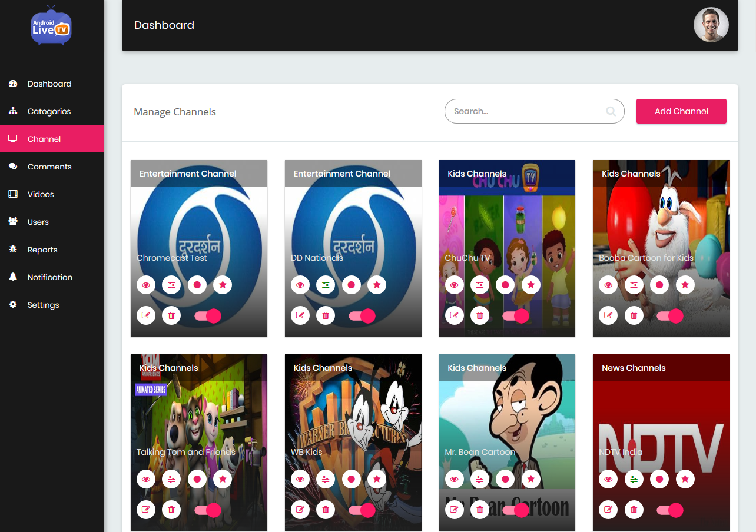Open the Videos section
Image resolution: width=756 pixels, height=532 pixels.
[52, 194]
